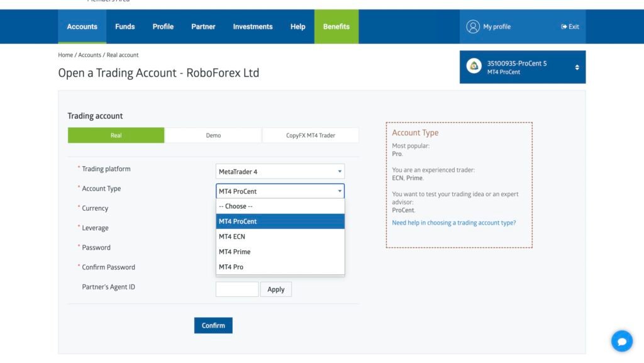Choose MT4 ECN account type
The width and height of the screenshot is (644, 363).
pos(280,237)
